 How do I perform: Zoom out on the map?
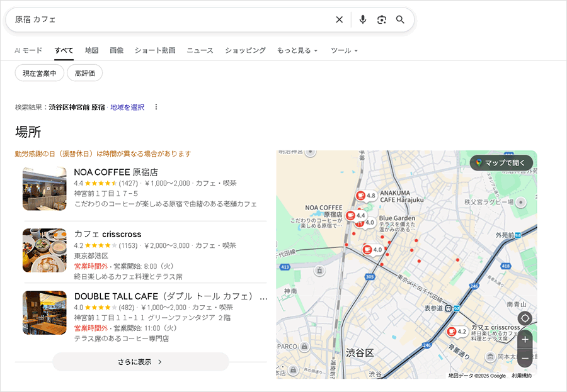click(525, 358)
